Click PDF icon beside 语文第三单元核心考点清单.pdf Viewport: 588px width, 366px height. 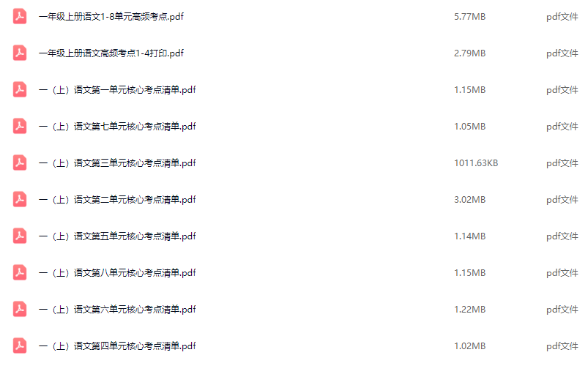20,163
